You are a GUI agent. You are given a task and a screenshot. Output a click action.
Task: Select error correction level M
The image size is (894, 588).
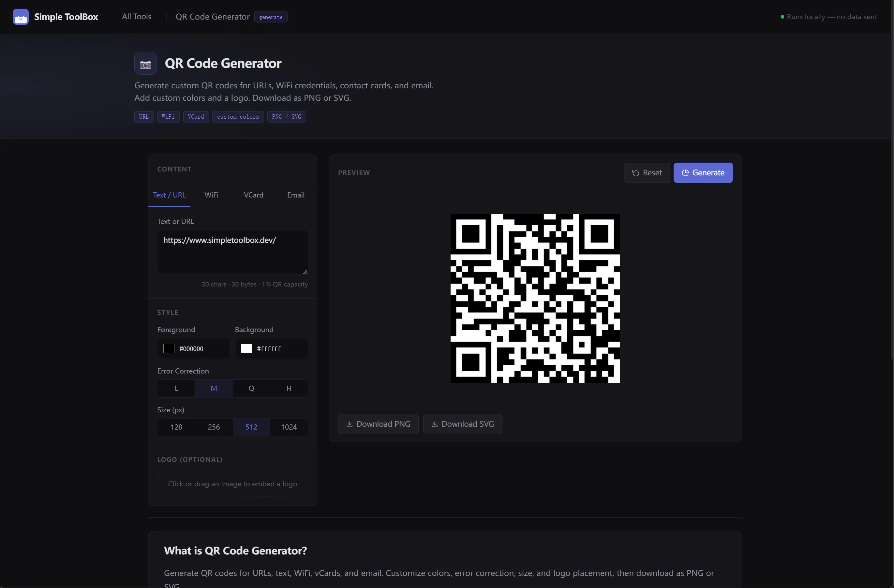click(214, 388)
